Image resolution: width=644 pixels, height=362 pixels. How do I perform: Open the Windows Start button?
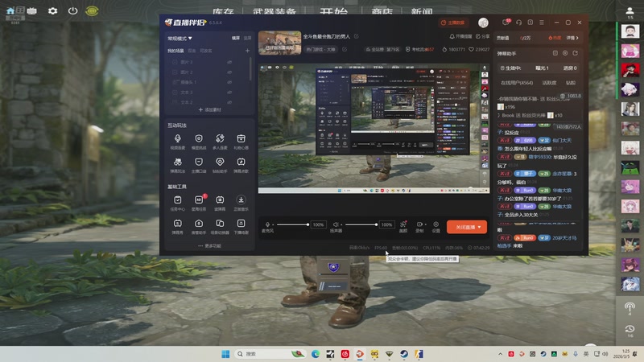(225, 354)
